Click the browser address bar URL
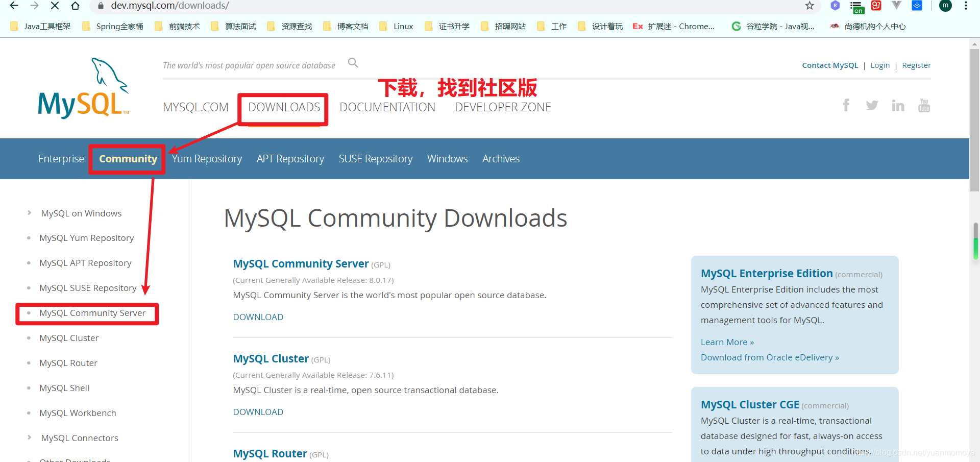 170,6
